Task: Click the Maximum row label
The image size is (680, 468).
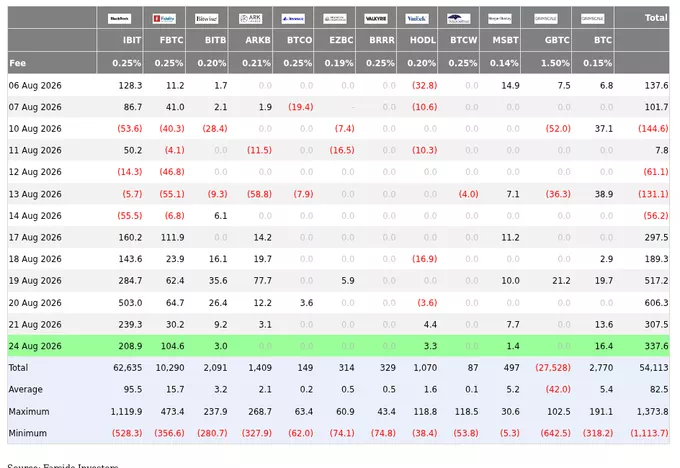Action: (x=29, y=411)
